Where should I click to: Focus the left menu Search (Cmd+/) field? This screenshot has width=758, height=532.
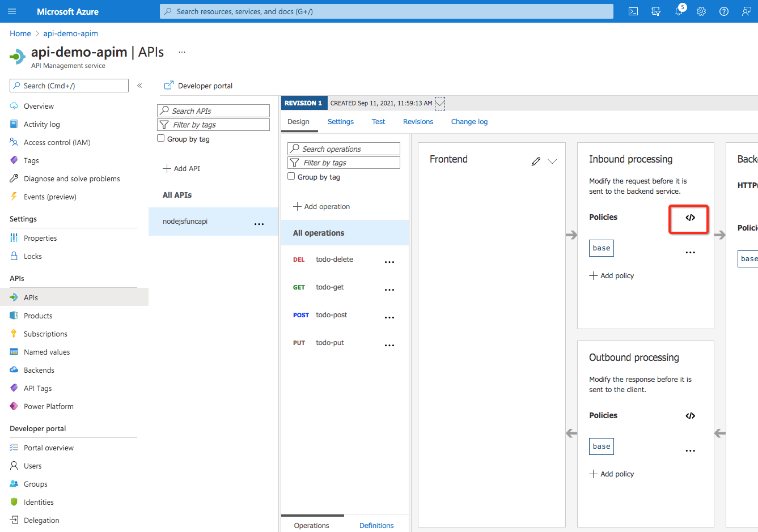[69, 86]
